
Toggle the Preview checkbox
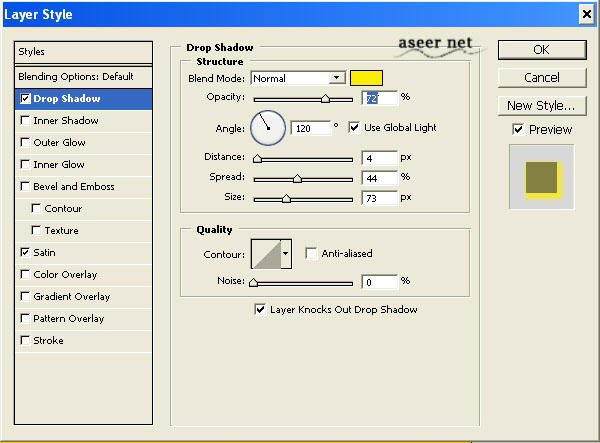(x=518, y=129)
